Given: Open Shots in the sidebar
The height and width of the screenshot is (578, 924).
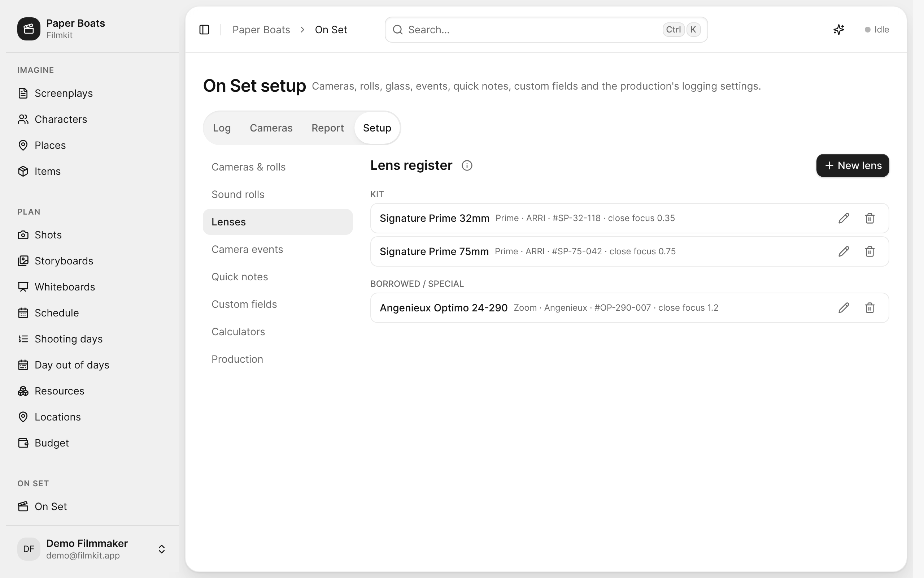Looking at the screenshot, I should (x=92, y=235).
